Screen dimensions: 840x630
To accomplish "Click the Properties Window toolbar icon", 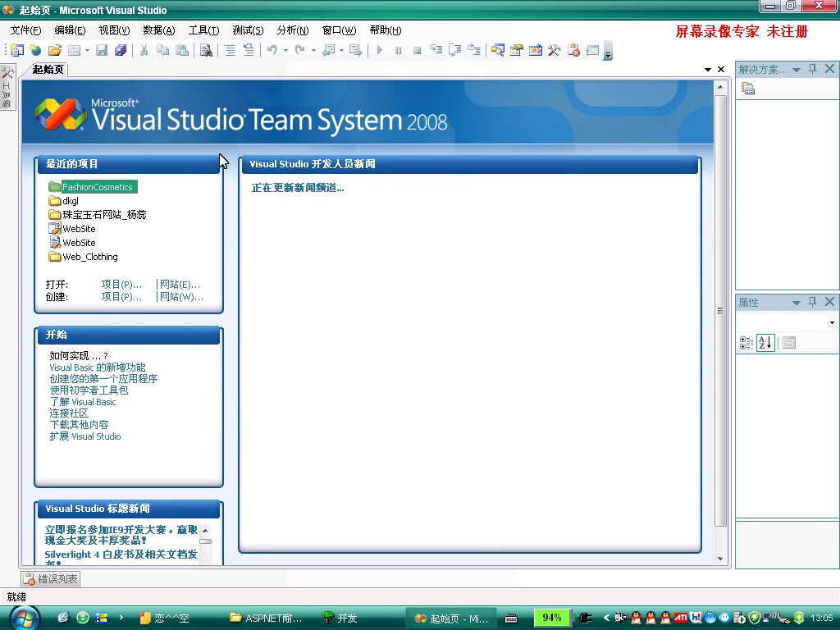I will point(517,50).
